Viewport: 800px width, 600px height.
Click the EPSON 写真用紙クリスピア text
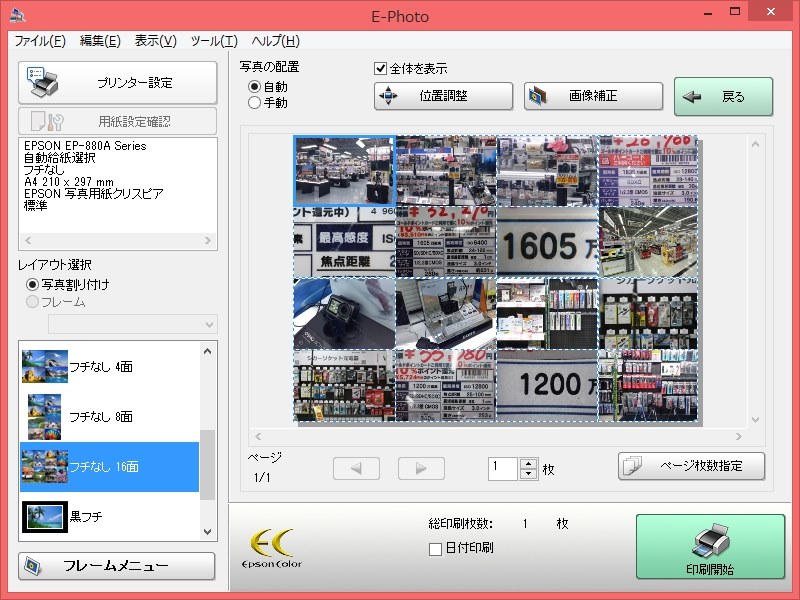point(93,194)
